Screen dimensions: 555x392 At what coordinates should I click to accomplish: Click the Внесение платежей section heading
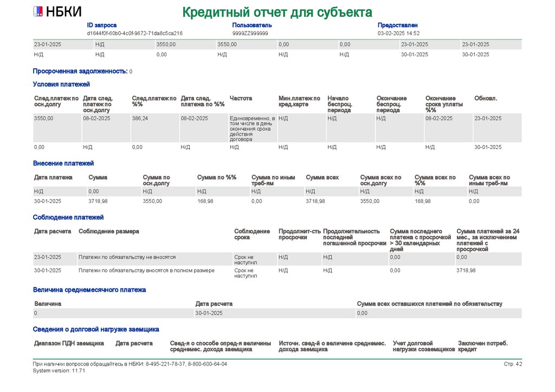[x=63, y=164]
